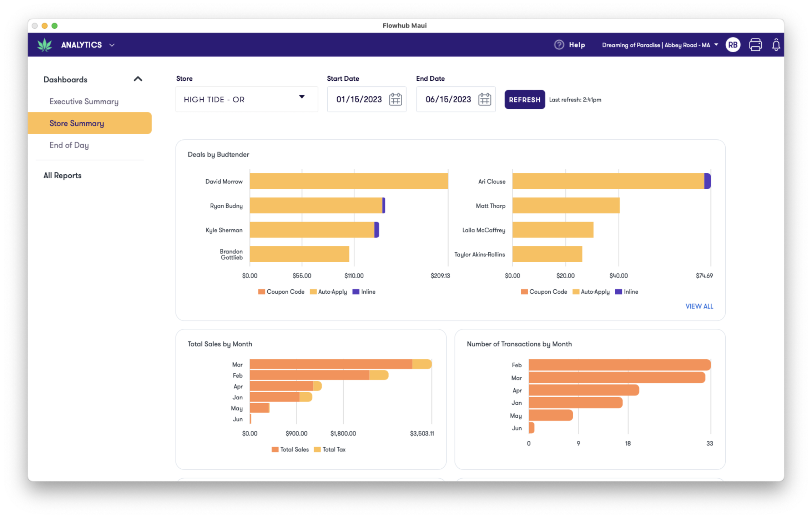Collapse the Dashboards section chevron
Image resolution: width=812 pixels, height=518 pixels.
138,79
